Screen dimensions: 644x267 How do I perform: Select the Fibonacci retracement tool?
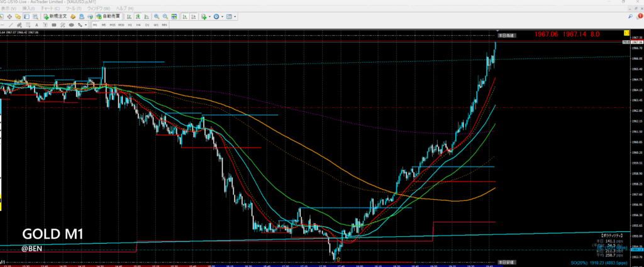(x=28, y=25)
